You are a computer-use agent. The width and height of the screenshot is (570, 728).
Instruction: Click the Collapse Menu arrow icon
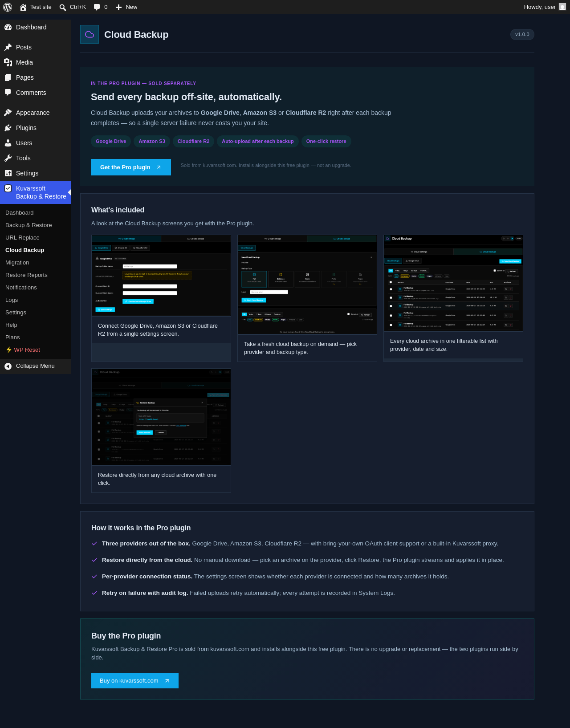(x=8, y=366)
